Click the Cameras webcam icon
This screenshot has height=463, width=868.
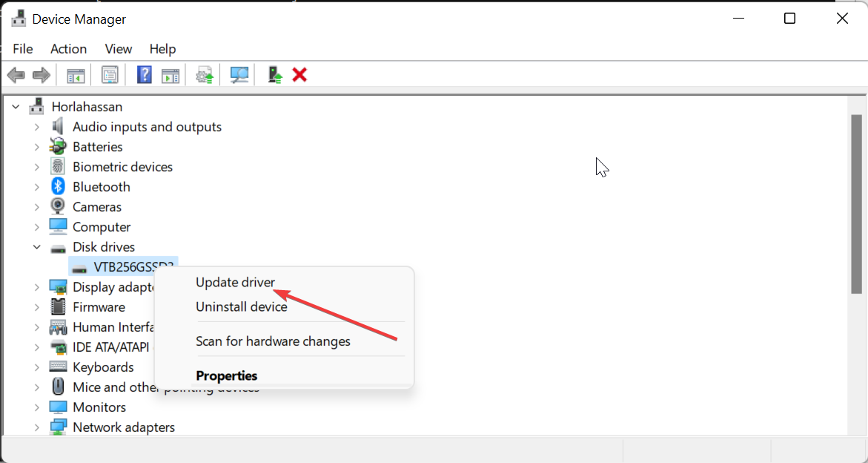click(58, 206)
